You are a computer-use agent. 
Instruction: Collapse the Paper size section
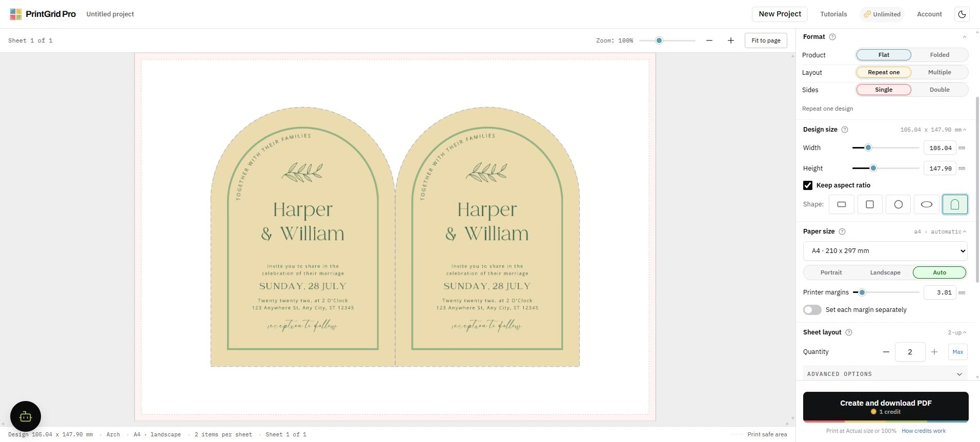(964, 231)
